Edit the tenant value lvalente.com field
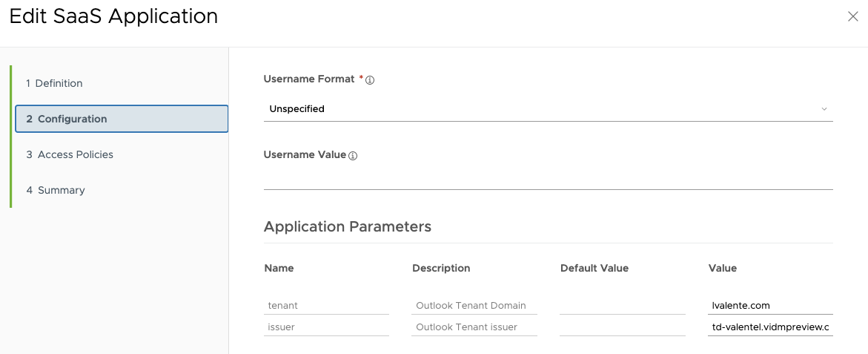 click(770, 305)
